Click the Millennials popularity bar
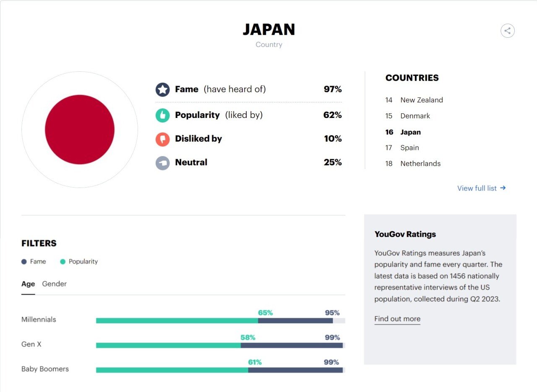 tap(177, 321)
